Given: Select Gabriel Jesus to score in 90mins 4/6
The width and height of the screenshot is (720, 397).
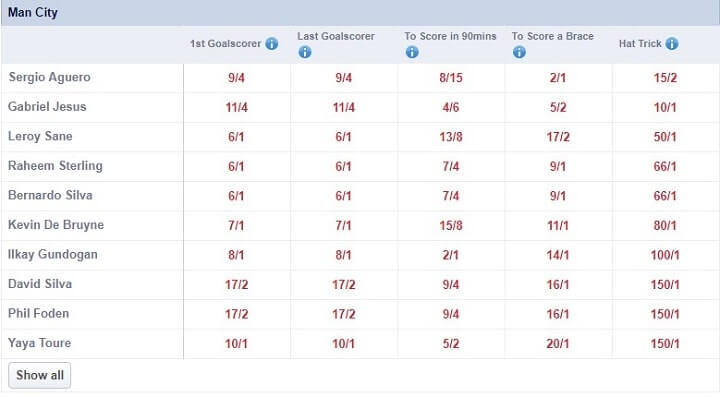Looking at the screenshot, I should point(450,107).
